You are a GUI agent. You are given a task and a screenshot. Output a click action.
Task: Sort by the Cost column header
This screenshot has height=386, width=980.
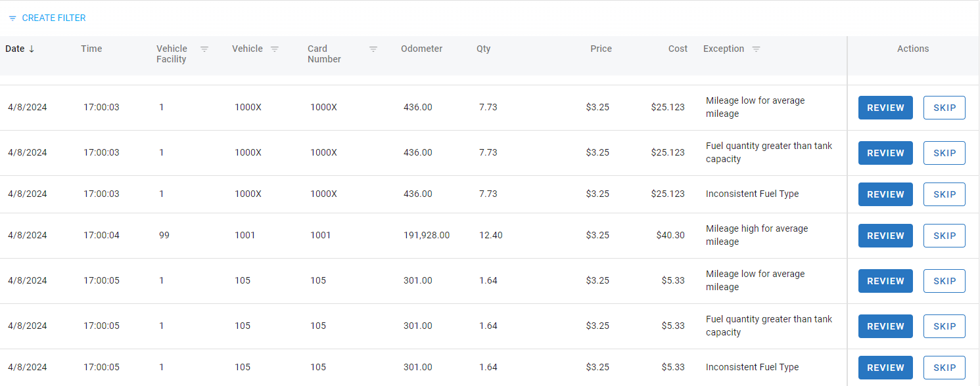(678, 49)
